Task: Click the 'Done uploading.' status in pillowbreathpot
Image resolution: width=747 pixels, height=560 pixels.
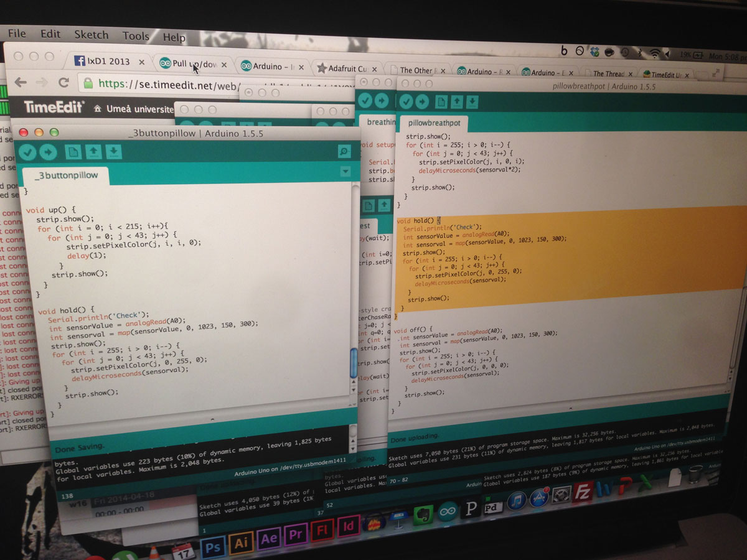Action: [415, 437]
